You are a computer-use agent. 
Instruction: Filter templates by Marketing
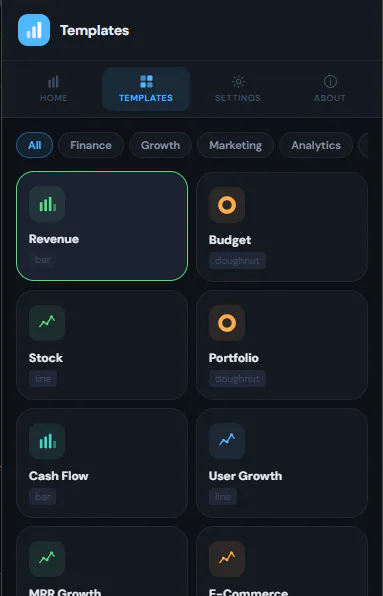click(x=236, y=145)
